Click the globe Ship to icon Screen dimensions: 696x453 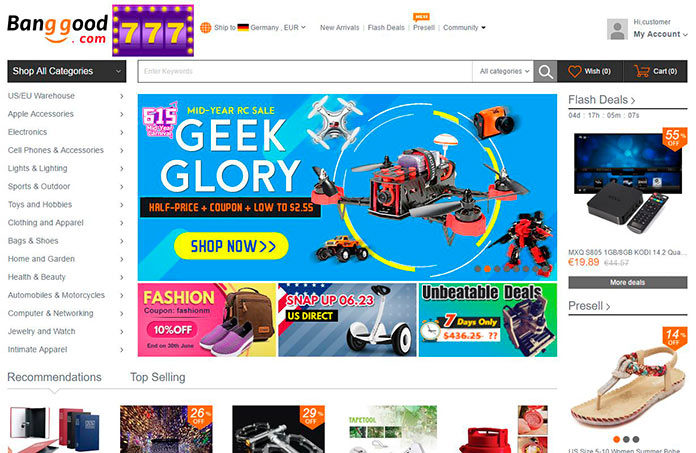click(206, 28)
